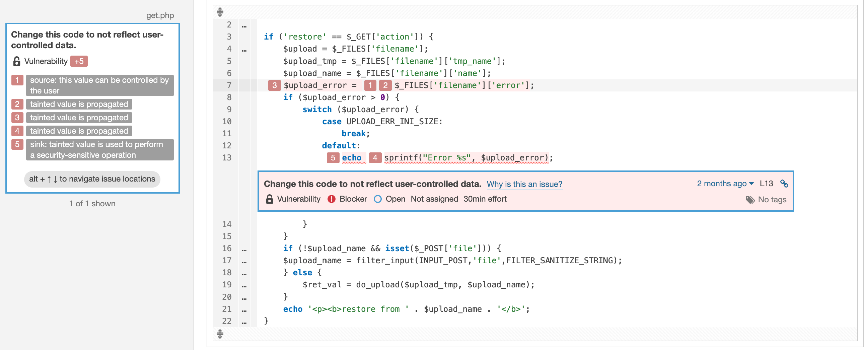Change the Vulnerability type in issue box
The height and width of the screenshot is (350, 868).
[293, 199]
